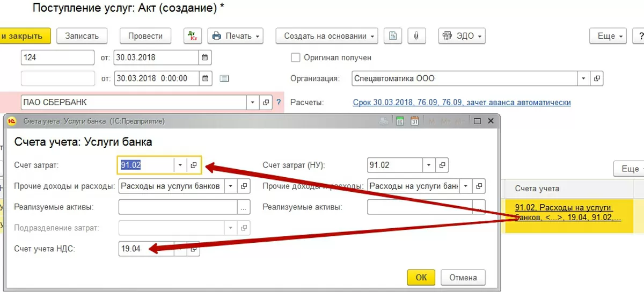Open right Расходы на услуги бан card icon
Image resolution: width=644 pixels, height=297 pixels.
479,186
